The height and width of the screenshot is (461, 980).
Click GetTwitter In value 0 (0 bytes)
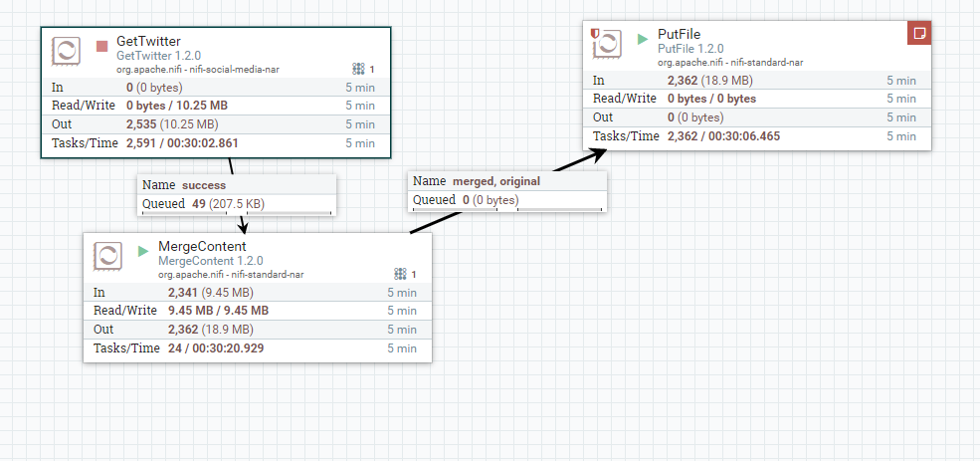point(154,87)
